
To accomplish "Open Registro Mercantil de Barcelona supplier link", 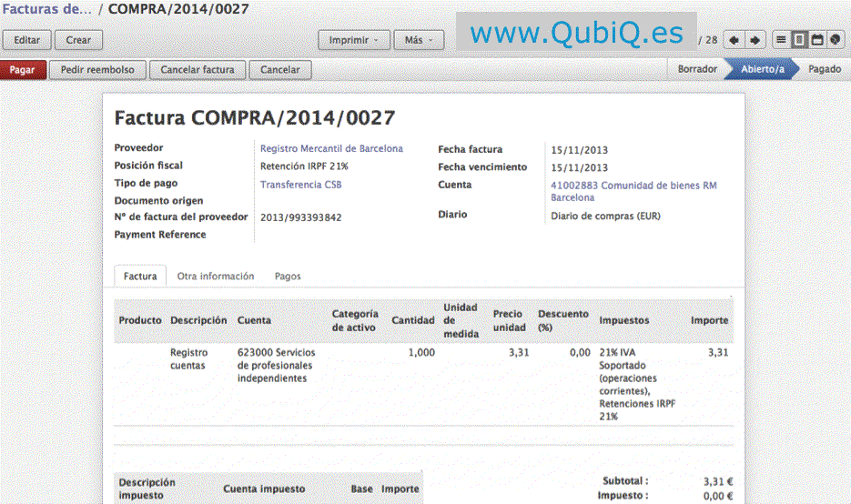I will click(331, 148).
